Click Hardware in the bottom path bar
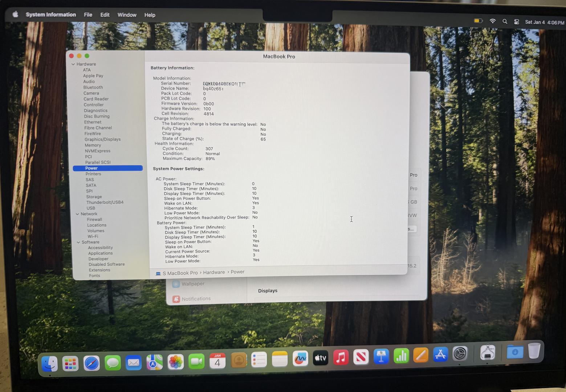This screenshot has height=392, width=566. [x=214, y=272]
